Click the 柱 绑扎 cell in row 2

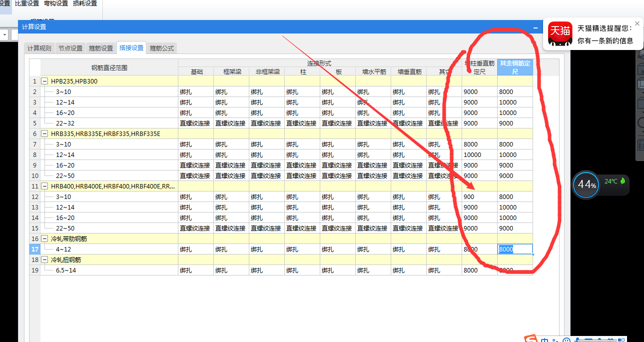coord(303,92)
